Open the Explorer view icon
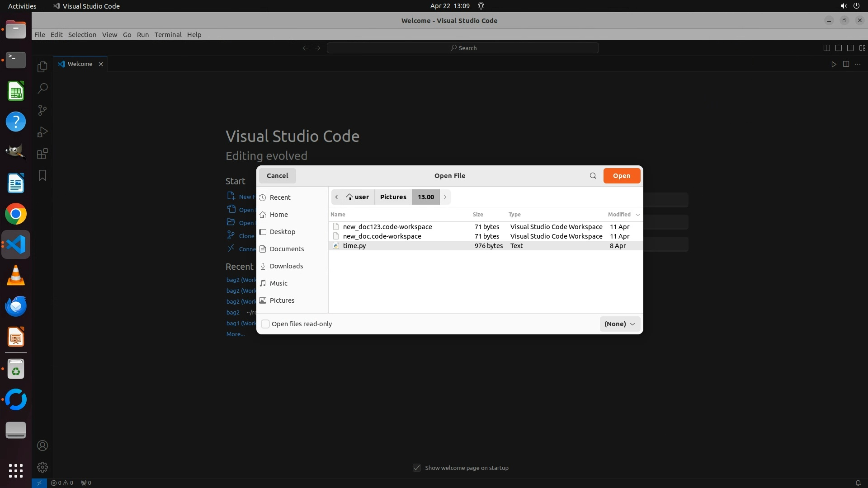 point(42,67)
